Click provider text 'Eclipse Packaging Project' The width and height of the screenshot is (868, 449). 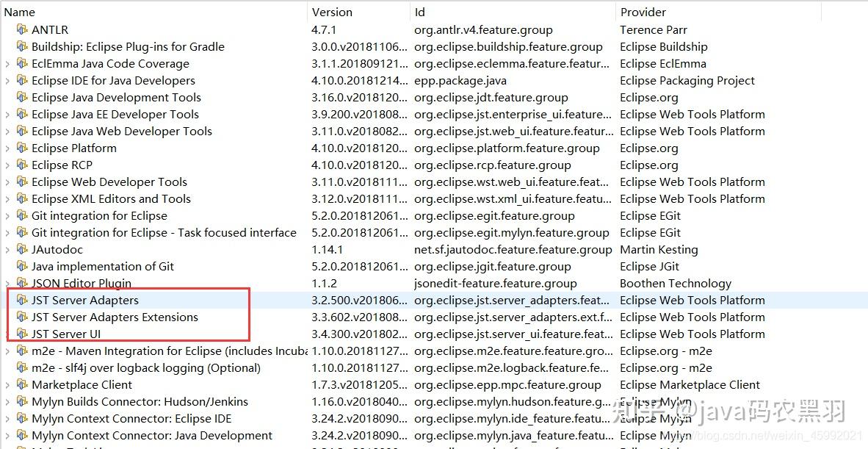(x=687, y=80)
